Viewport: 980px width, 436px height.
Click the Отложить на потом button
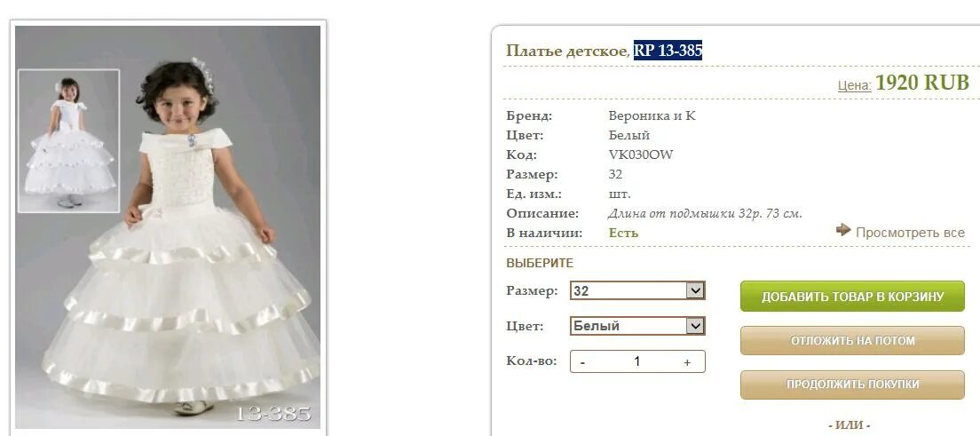click(x=852, y=341)
